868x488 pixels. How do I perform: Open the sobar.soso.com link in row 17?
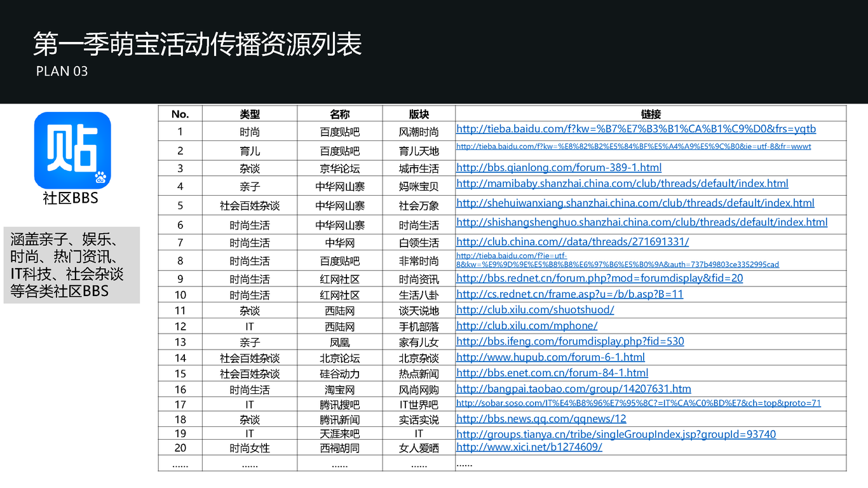click(x=639, y=403)
